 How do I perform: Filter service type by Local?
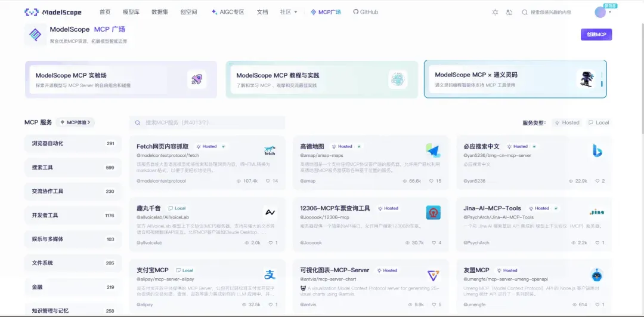click(599, 122)
